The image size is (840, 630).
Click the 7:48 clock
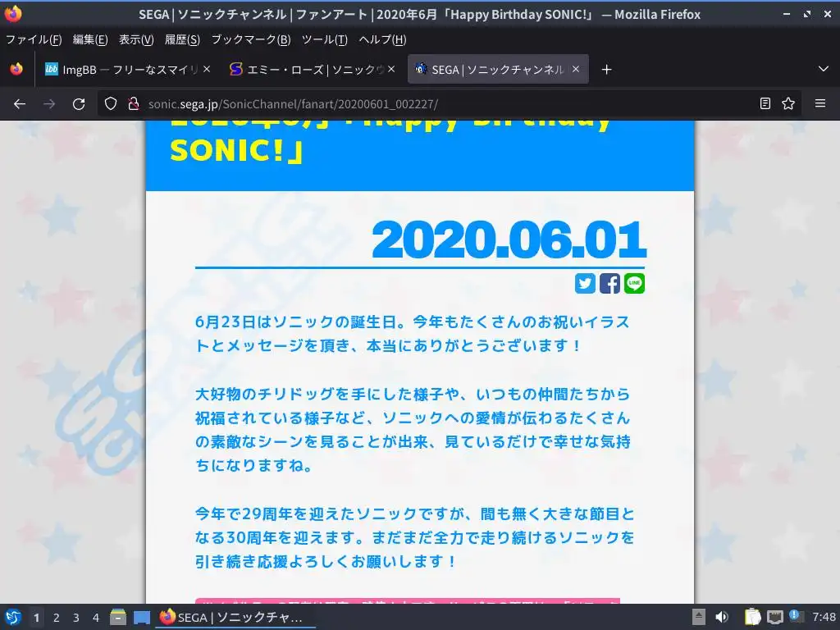point(824,617)
